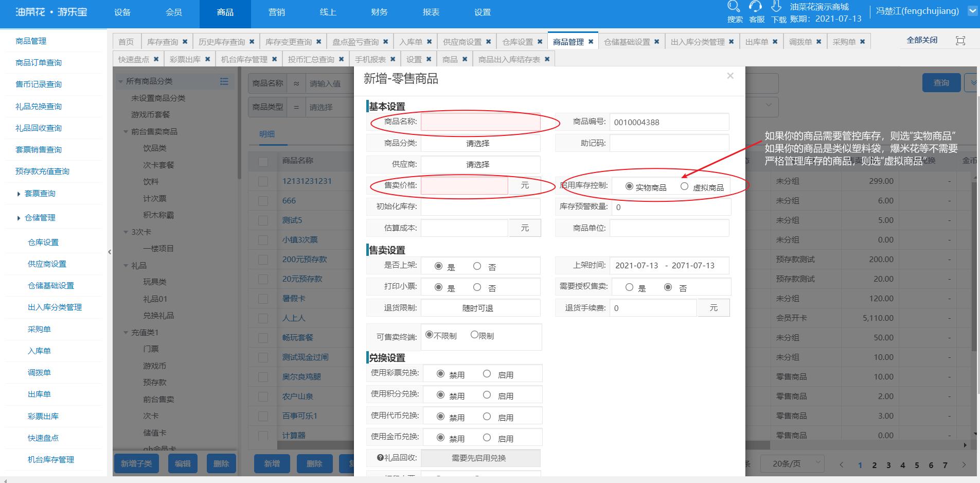Open 供应商 请选择 dropdown
The height and width of the screenshot is (483, 980).
[x=480, y=164]
